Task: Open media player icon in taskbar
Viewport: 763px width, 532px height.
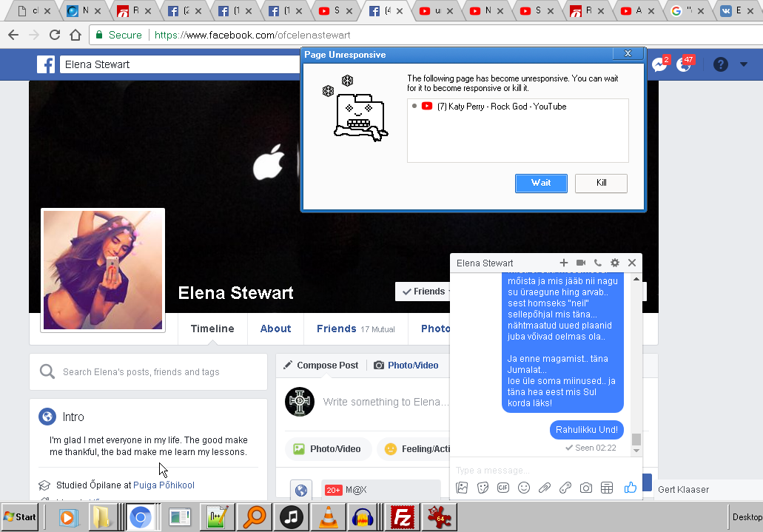Action: [69, 517]
